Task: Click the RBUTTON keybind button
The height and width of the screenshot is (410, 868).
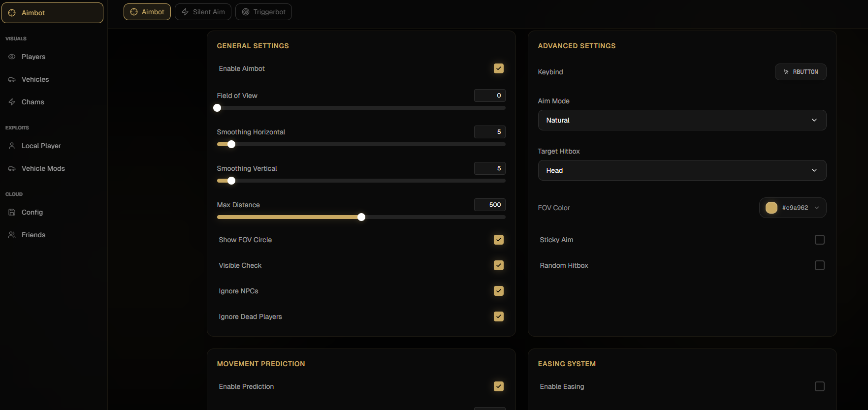Action: 800,72
